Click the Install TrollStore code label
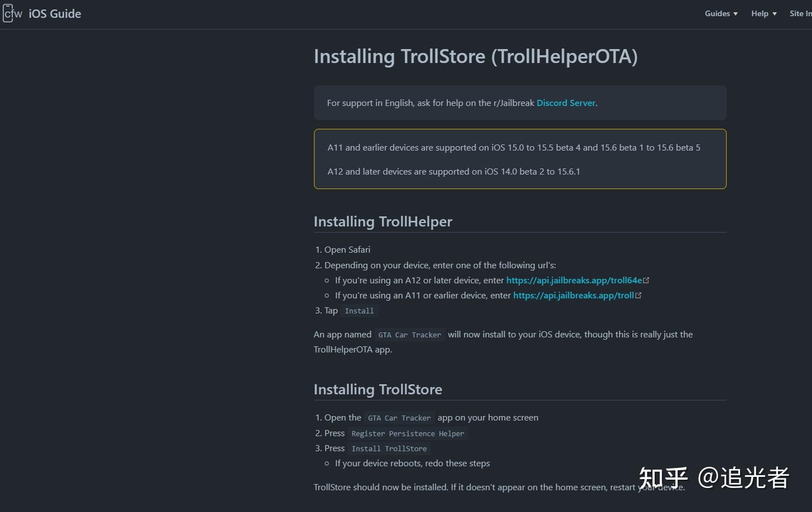This screenshot has height=512, width=812. tap(389, 449)
